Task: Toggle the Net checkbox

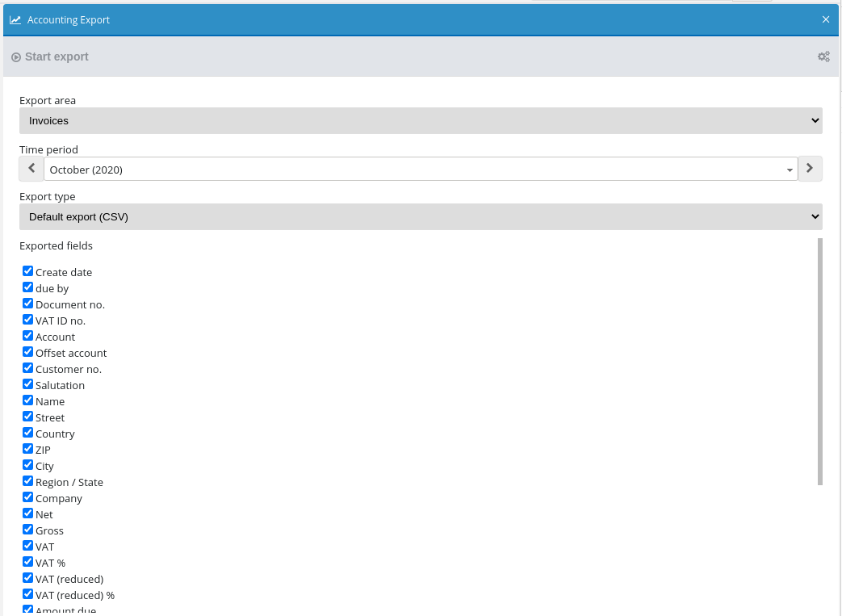Action: coord(28,513)
